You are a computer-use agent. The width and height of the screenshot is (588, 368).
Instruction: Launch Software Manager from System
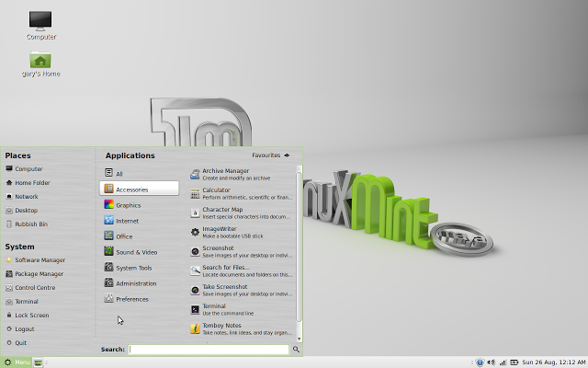[x=35, y=259]
